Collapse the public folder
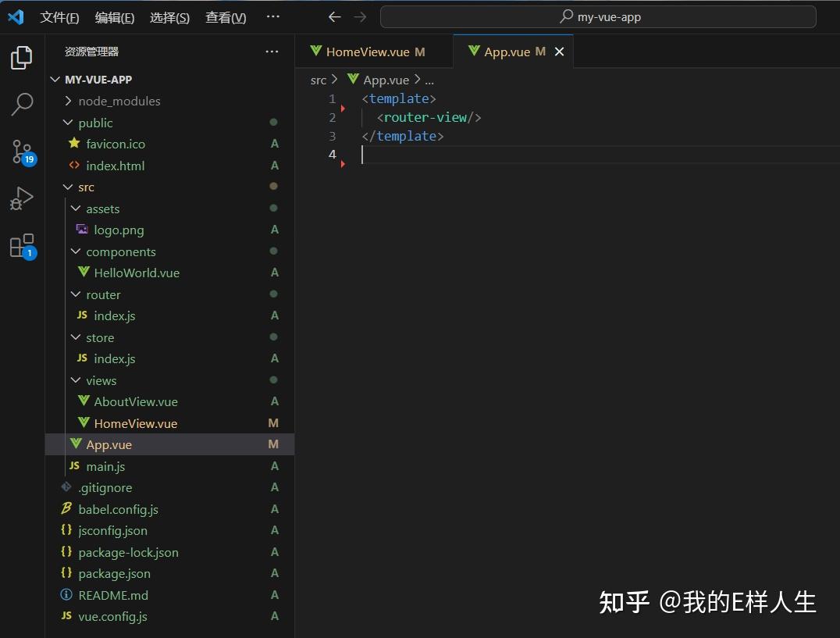The width and height of the screenshot is (840, 638). [x=95, y=123]
